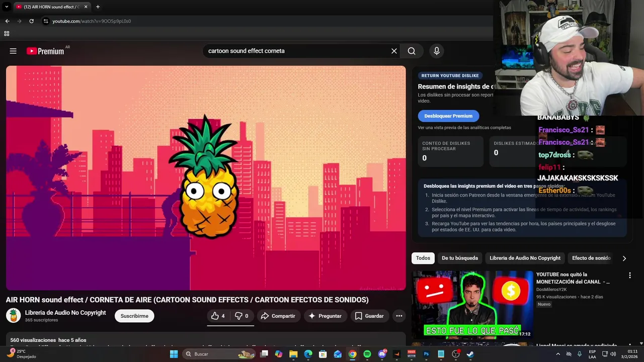
Task: Switch ESP LAA input language
Action: point(592,354)
